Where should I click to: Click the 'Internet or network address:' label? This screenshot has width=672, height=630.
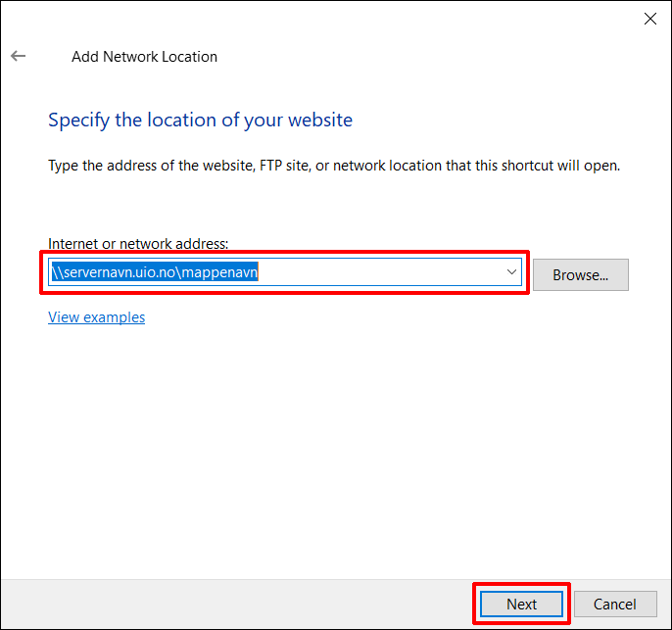click(x=138, y=243)
